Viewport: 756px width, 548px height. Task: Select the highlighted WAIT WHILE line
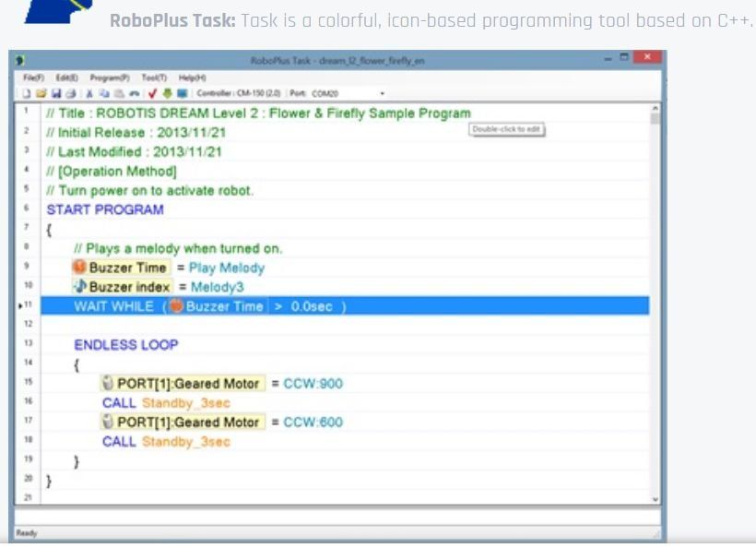[345, 306]
